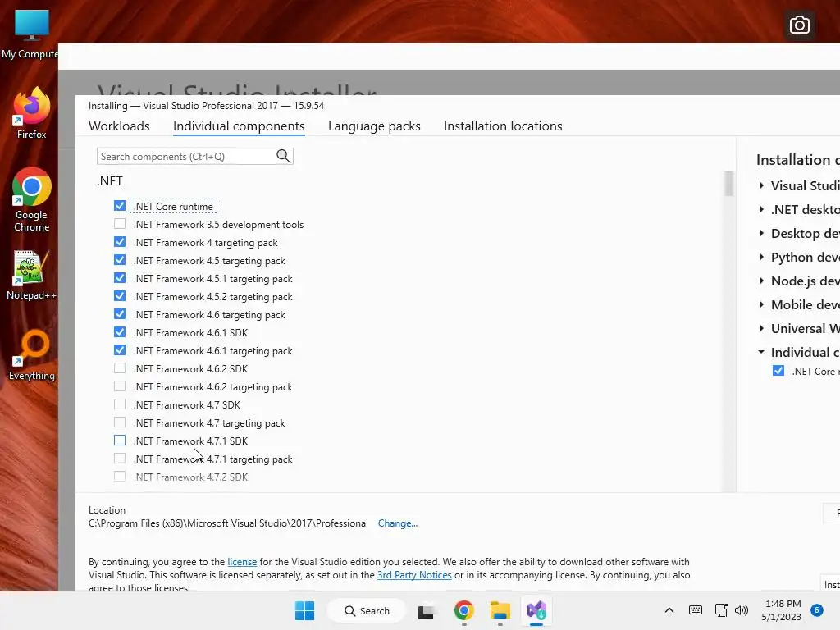This screenshot has width=840, height=630.
Task: Click the installation path text
Action: 228,523
